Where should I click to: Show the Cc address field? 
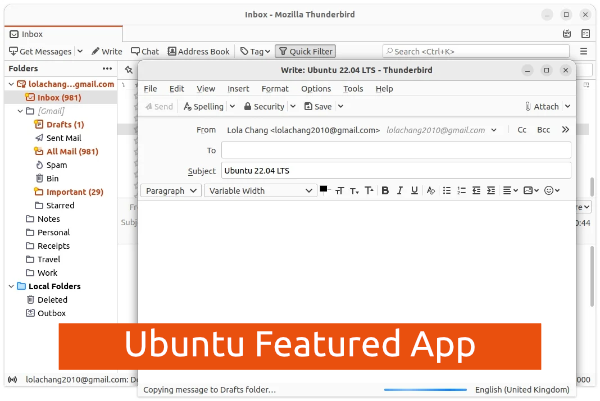[522, 130]
